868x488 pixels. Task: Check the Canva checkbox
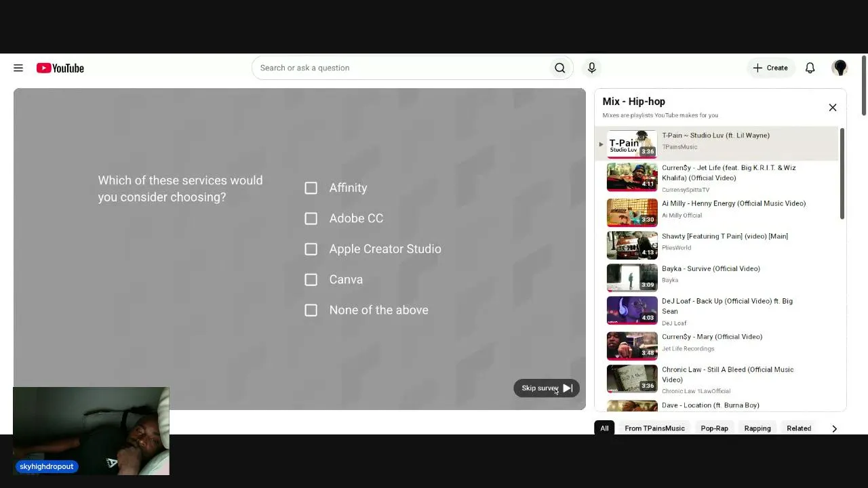pyautogui.click(x=311, y=279)
